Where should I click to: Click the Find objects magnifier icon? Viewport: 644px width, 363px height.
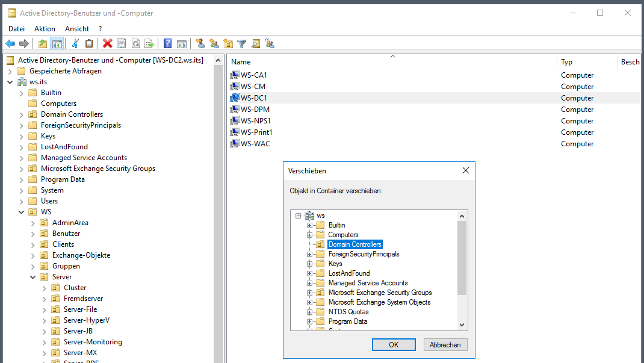point(256,43)
